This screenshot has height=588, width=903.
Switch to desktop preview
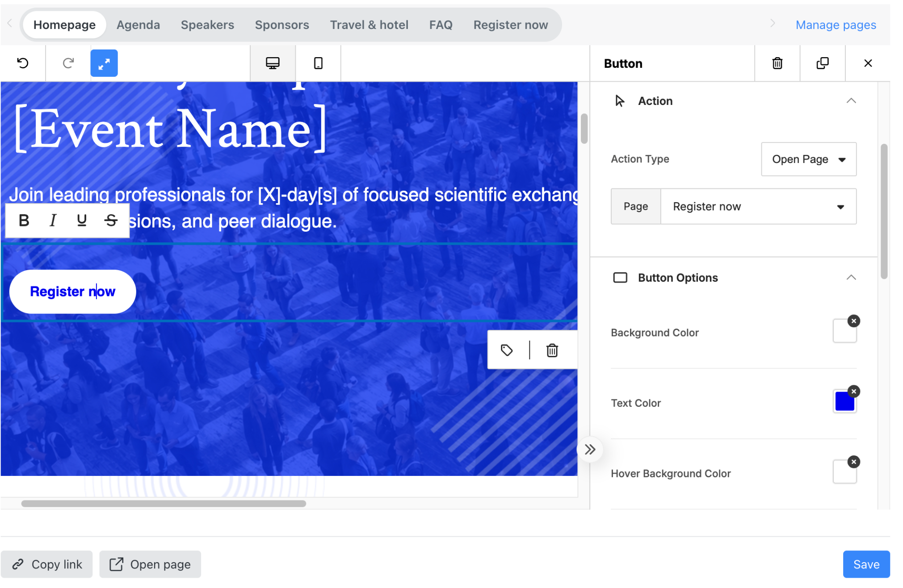(x=273, y=63)
